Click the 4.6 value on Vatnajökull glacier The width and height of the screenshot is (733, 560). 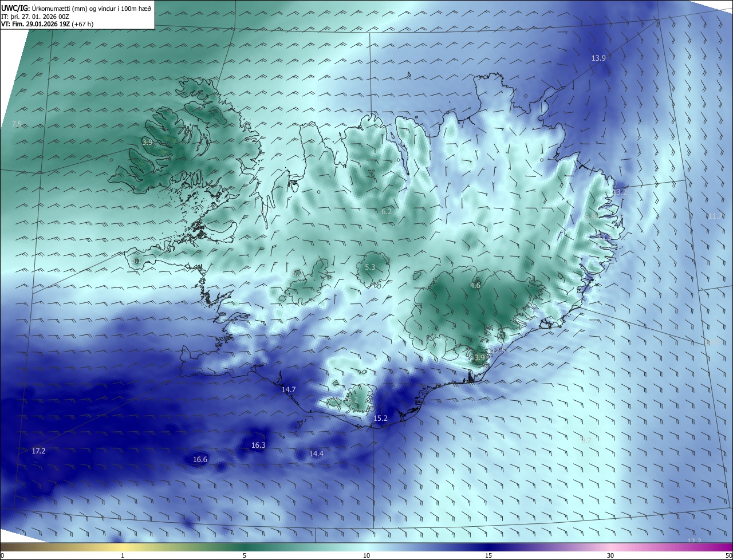point(475,285)
